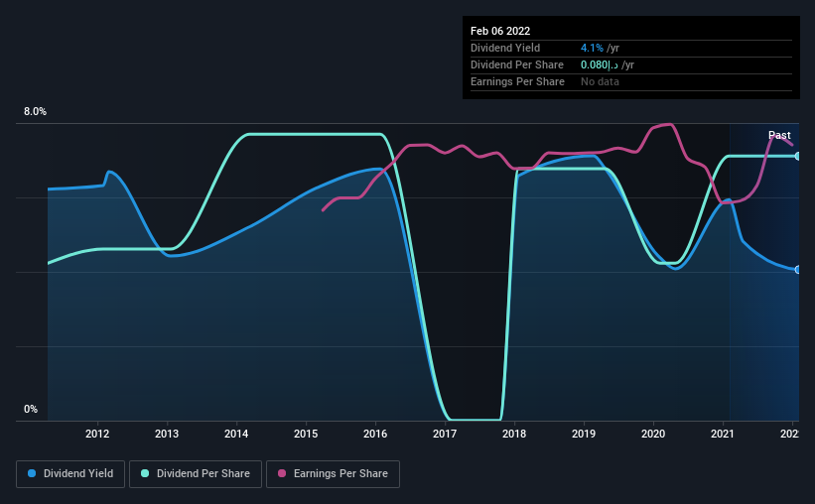Click the 2013 x-axis label
Image resolution: width=815 pixels, height=504 pixels.
coord(167,434)
